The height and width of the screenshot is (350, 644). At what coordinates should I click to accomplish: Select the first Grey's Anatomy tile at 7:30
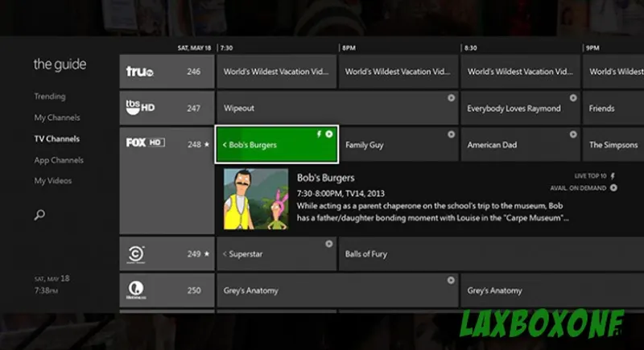pos(337,290)
